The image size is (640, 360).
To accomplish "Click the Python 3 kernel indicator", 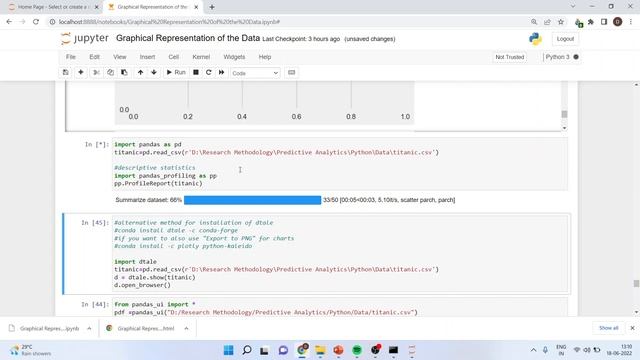I will [x=562, y=57].
